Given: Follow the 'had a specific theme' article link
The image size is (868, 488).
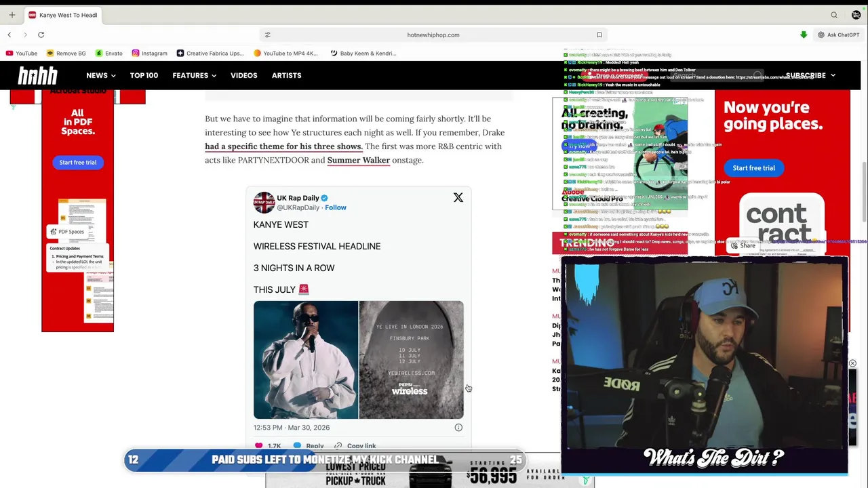Looking at the screenshot, I should (x=283, y=146).
